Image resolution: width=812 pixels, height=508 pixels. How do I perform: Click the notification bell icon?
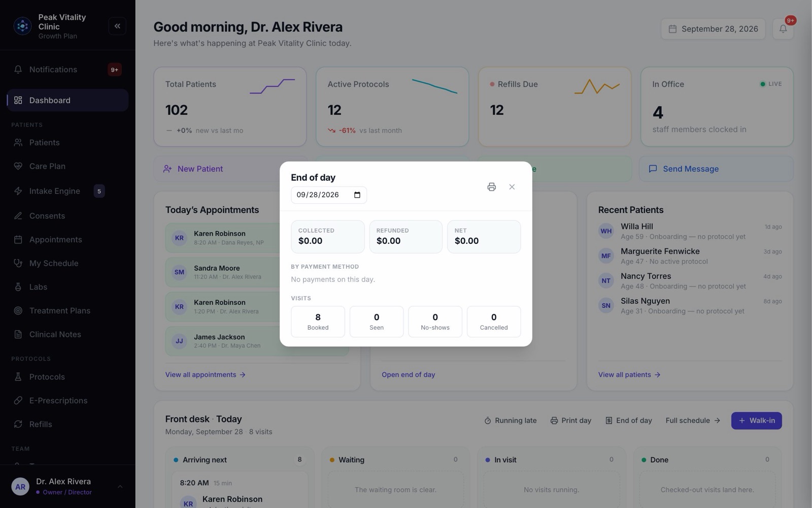pyautogui.click(x=783, y=29)
